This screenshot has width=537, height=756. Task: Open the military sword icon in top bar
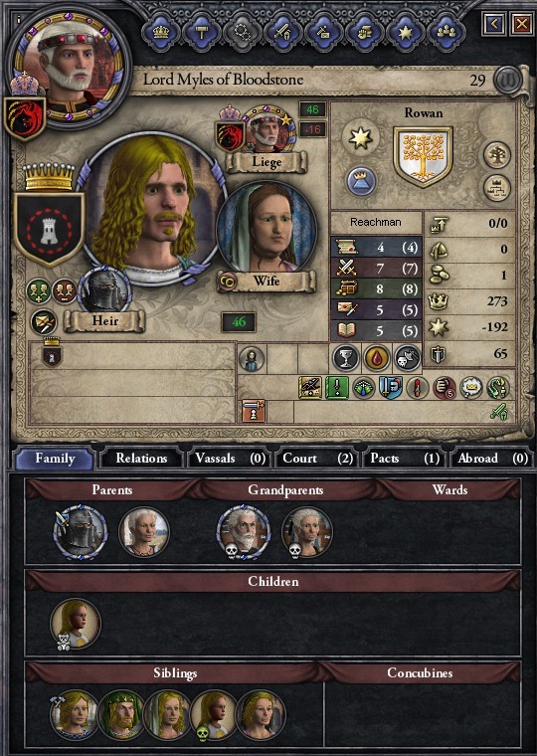coord(282,32)
